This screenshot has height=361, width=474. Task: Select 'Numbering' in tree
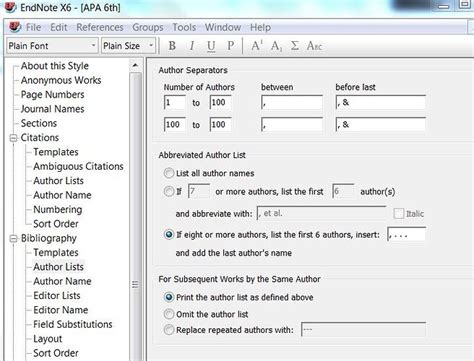coord(57,209)
